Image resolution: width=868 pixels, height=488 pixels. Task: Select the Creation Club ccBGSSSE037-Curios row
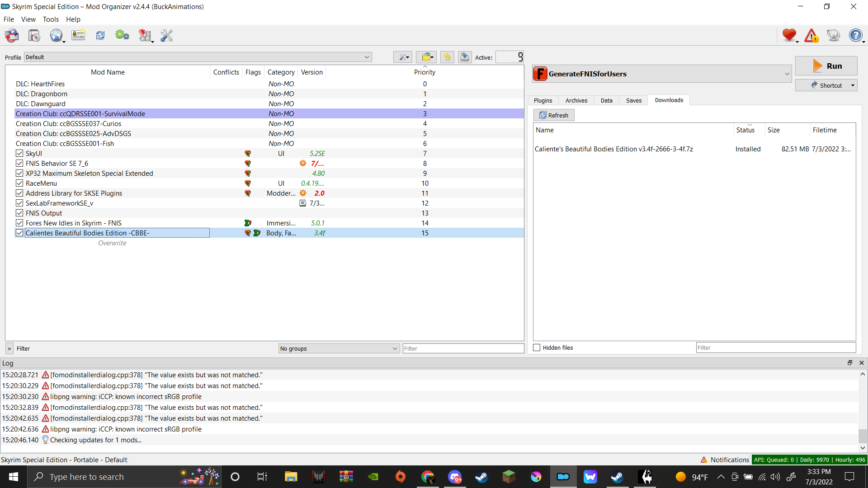[269, 124]
